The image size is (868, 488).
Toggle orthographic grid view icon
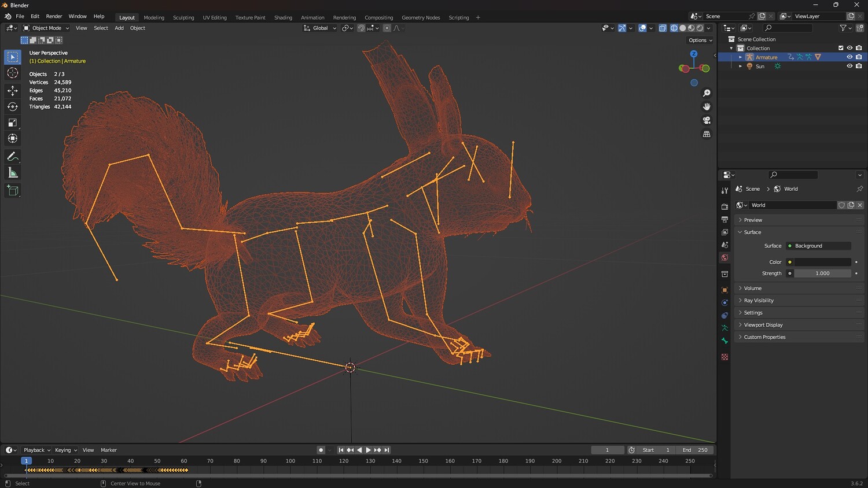pos(707,134)
